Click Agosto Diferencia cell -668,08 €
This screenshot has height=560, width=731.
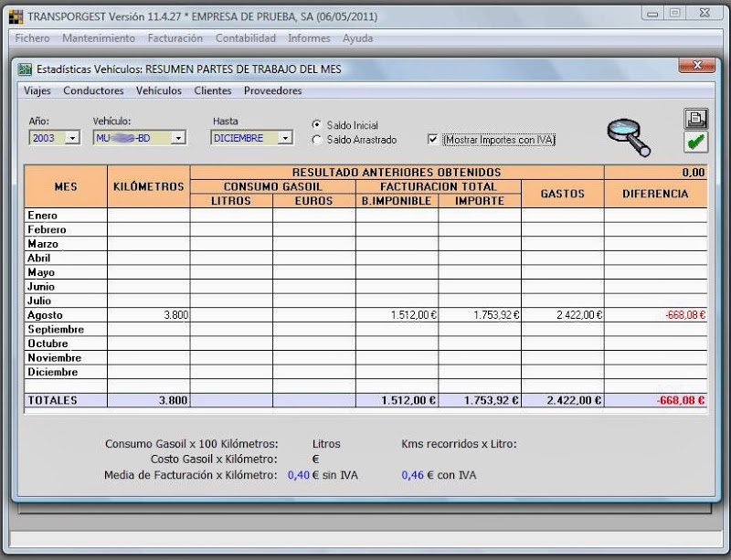(655, 315)
